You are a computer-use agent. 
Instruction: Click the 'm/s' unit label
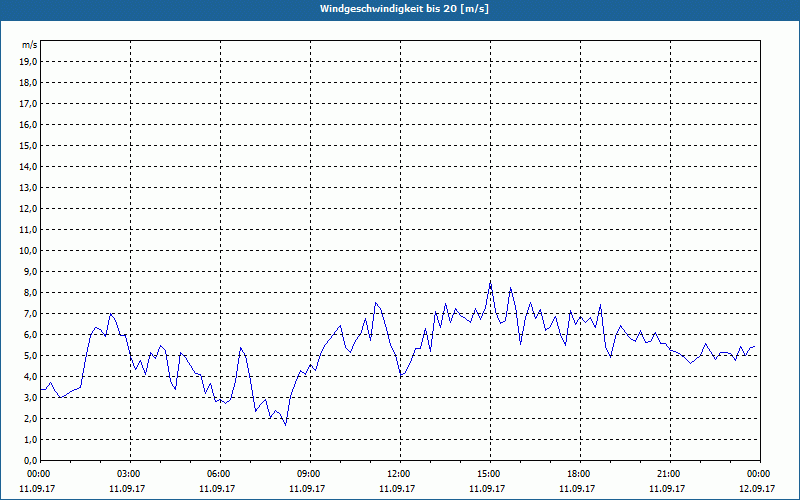coord(29,45)
